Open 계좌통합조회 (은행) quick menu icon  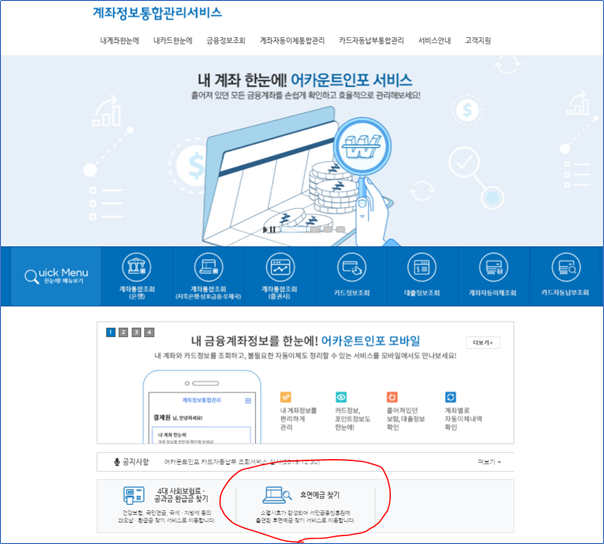pyautogui.click(x=136, y=267)
